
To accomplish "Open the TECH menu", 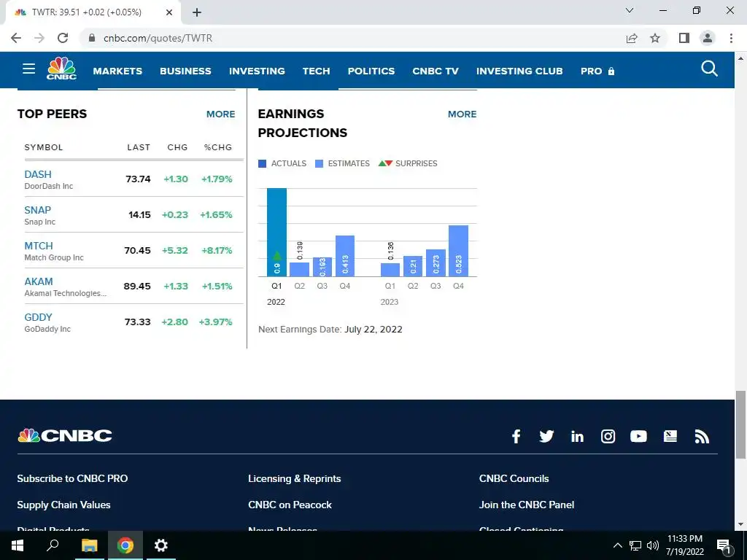I will tap(317, 71).
